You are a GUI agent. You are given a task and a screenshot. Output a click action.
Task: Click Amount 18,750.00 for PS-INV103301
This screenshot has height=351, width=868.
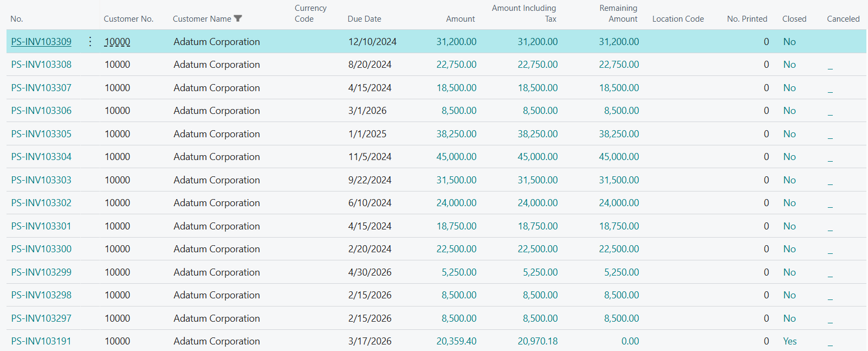[x=457, y=226]
